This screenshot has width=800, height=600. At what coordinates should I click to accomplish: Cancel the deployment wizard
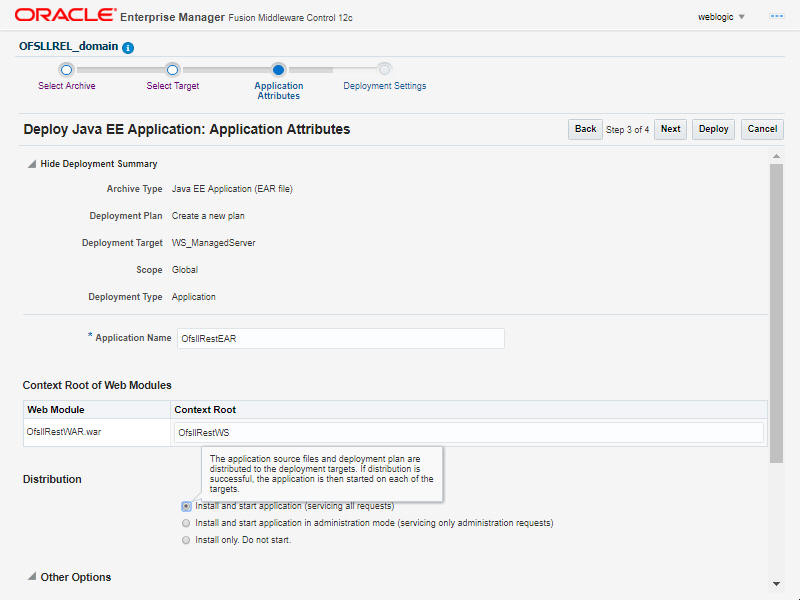click(762, 129)
